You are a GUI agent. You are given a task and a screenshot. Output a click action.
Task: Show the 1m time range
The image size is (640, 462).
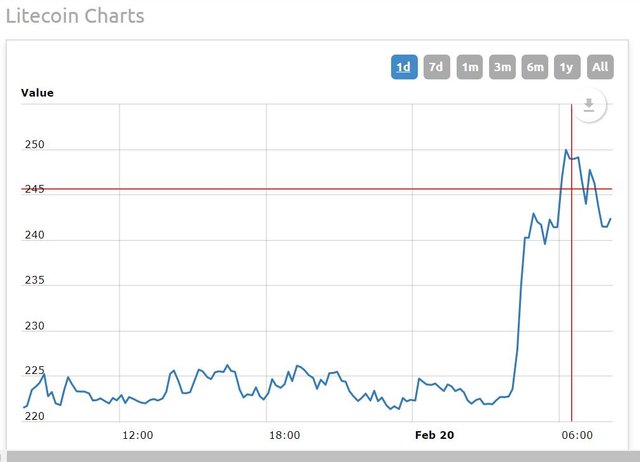coord(469,67)
